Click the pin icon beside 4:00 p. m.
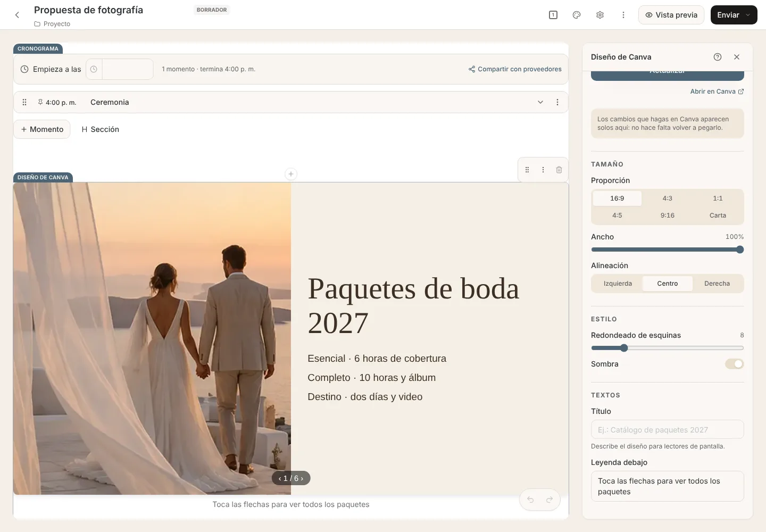 click(x=40, y=102)
